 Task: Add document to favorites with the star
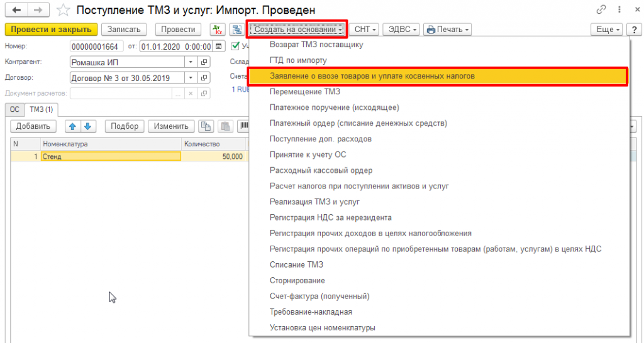63,10
